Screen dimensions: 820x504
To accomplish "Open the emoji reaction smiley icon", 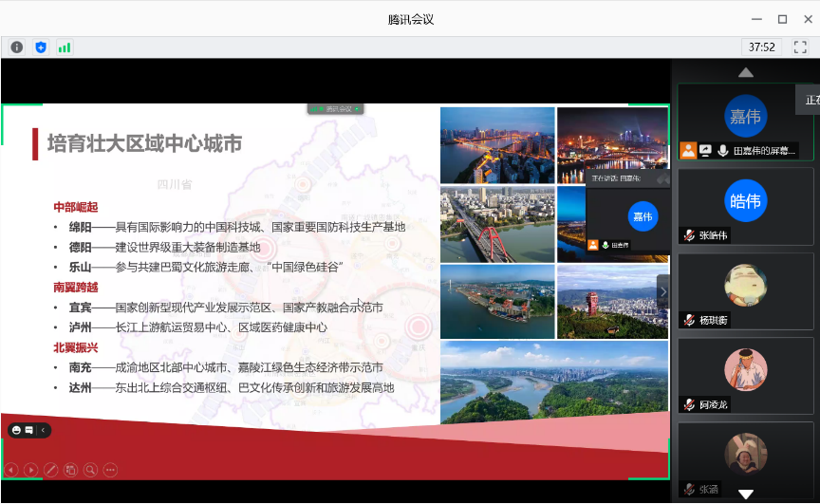I will tap(16, 430).
